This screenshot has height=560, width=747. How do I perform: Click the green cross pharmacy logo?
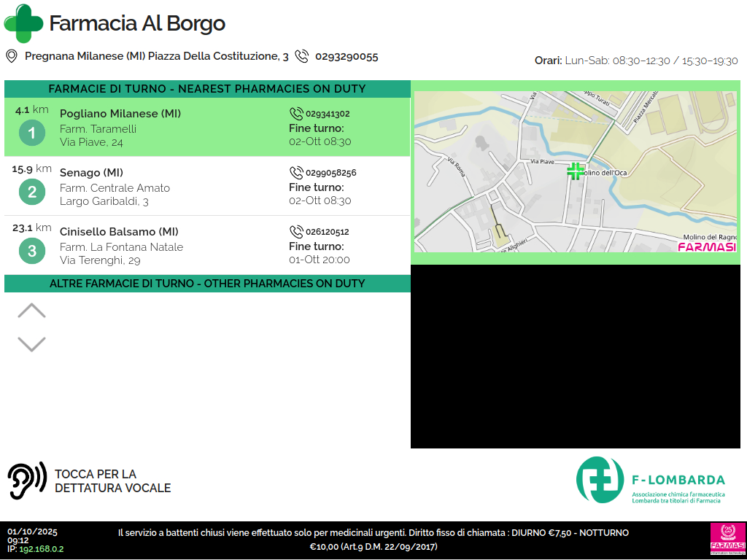tap(24, 23)
